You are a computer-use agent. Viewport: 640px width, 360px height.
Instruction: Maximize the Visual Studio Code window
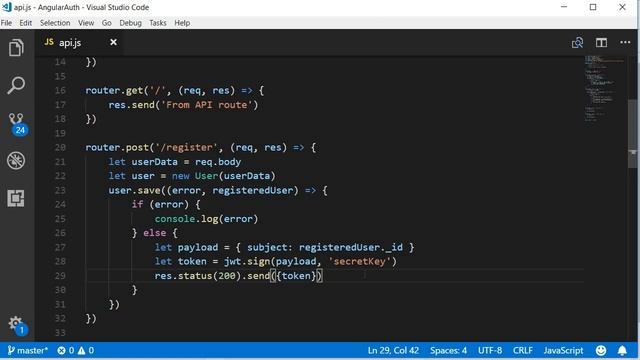[x=593, y=7]
